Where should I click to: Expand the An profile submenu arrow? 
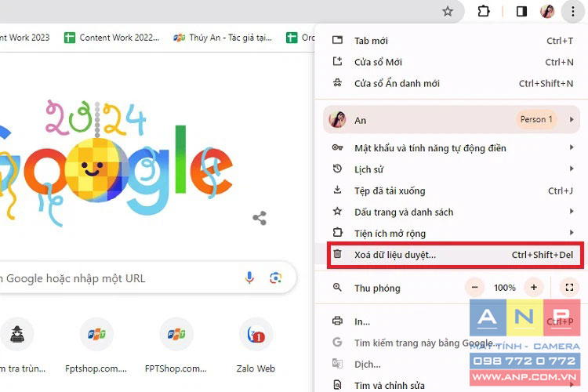tap(572, 119)
